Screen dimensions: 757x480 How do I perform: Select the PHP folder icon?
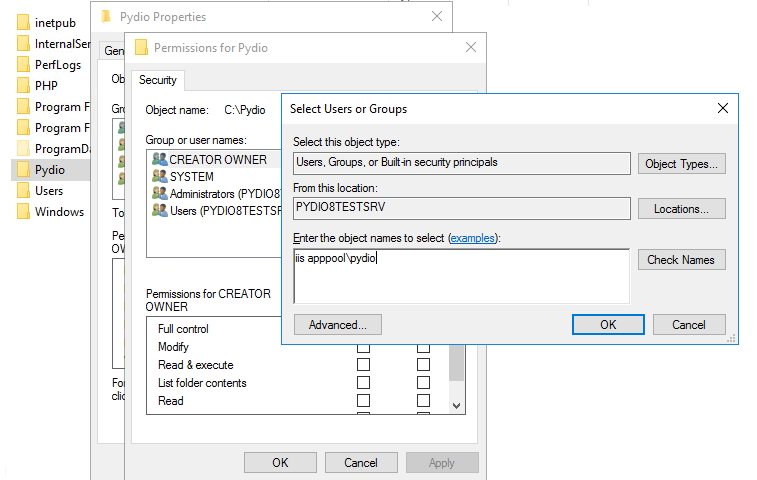coord(23,85)
